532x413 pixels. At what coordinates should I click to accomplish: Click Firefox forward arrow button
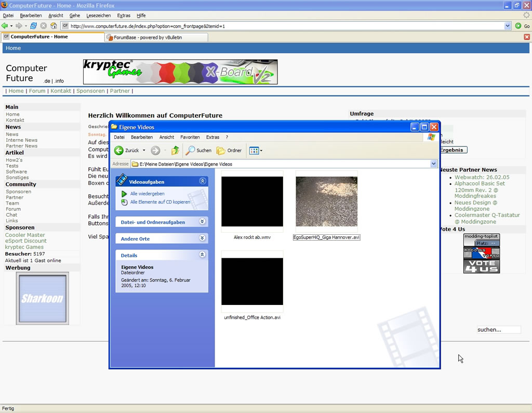pos(19,26)
